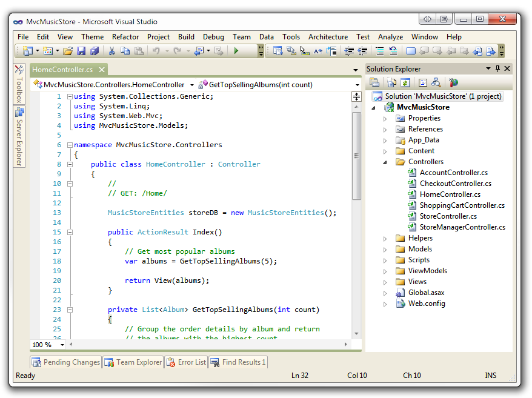Image resolution: width=532 pixels, height=398 pixels.
Task: Click the Open File folder icon
Action: (x=68, y=51)
